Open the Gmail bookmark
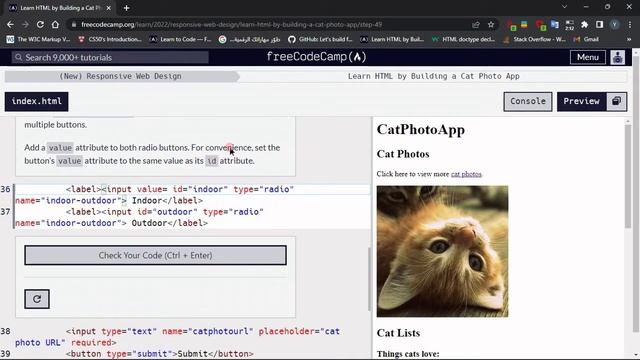Screen dimensions: 640x360 point(586,39)
